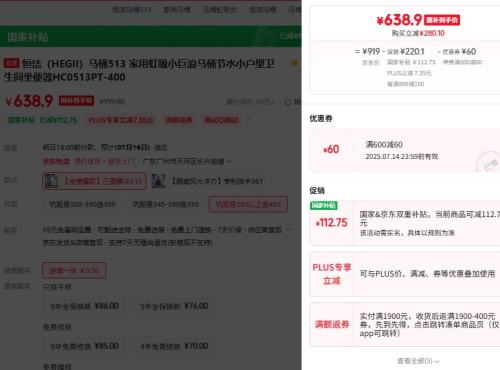The height and width of the screenshot is (370, 500).
Task: Click the 优惠券 ¥60 deduction in breakdown
Action: 459,52
